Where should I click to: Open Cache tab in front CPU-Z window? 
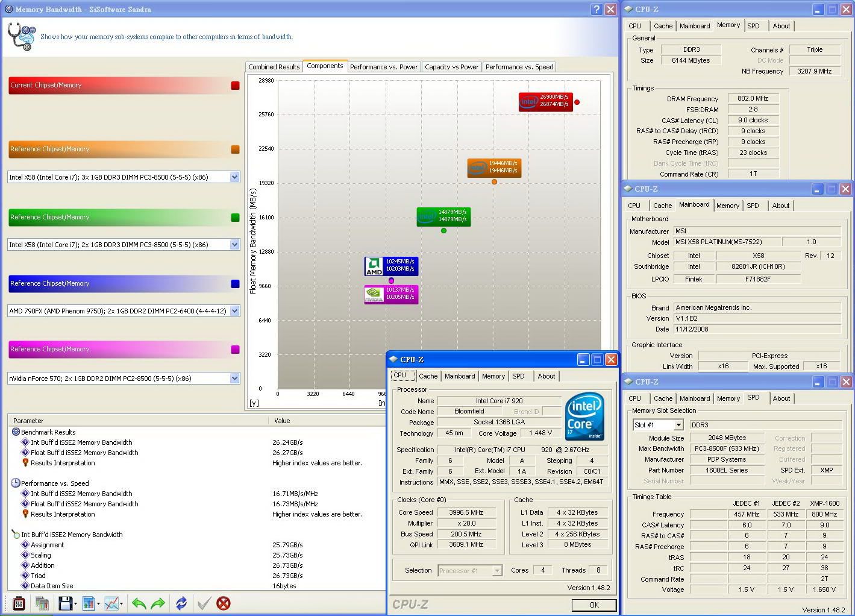pyautogui.click(x=428, y=376)
